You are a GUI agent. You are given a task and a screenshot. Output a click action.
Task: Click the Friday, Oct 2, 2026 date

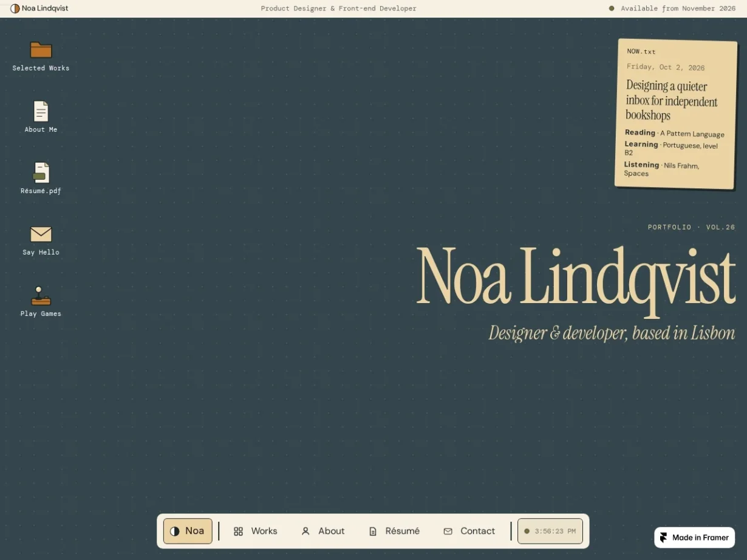(666, 67)
